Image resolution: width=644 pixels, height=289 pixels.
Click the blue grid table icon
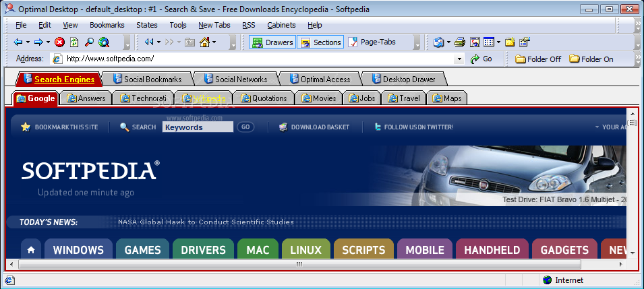coord(489,42)
